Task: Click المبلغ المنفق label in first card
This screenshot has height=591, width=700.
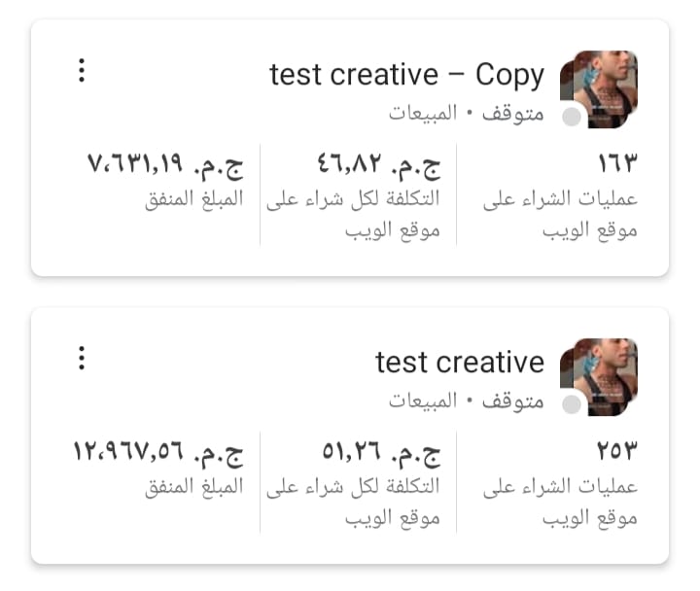Action: click(193, 198)
